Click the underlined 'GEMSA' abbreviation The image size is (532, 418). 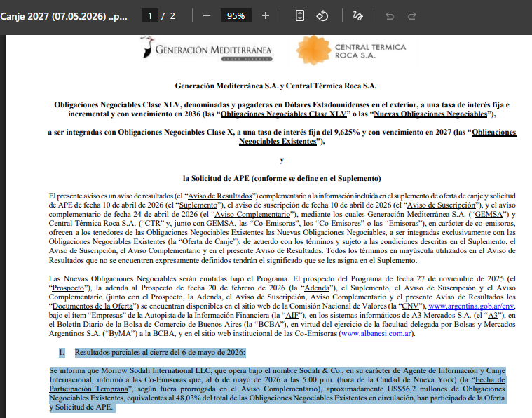coord(489,215)
